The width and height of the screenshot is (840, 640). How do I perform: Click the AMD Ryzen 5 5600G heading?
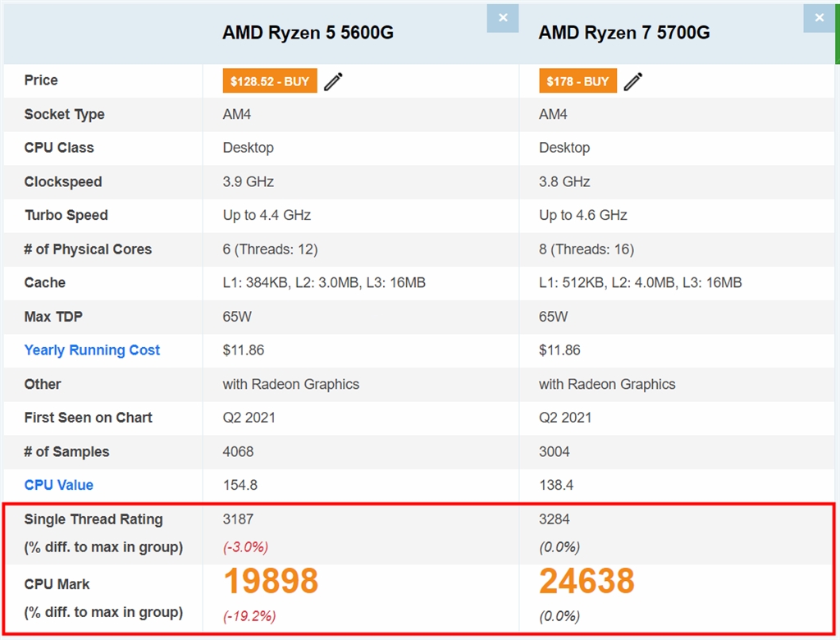[x=308, y=33]
